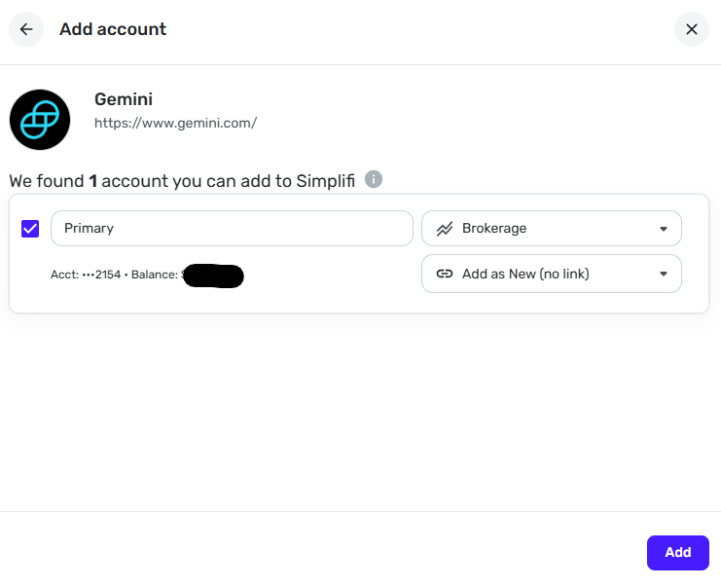Image resolution: width=721 pixels, height=588 pixels.
Task: Uncheck the Primary account checkbox
Action: coord(30,229)
